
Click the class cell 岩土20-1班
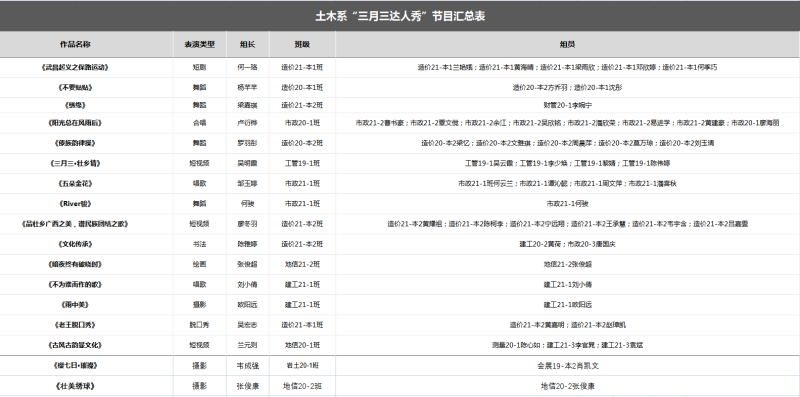pos(302,365)
